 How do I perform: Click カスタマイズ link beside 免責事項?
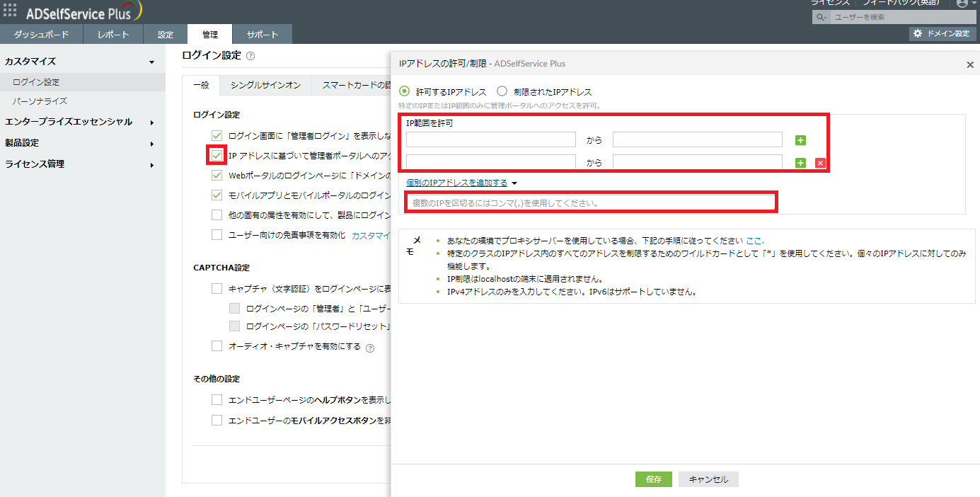coord(371,235)
